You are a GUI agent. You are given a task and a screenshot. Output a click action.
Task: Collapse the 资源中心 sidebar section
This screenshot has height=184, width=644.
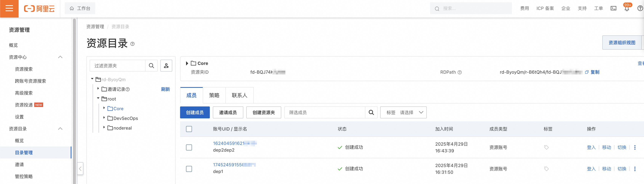click(x=60, y=57)
